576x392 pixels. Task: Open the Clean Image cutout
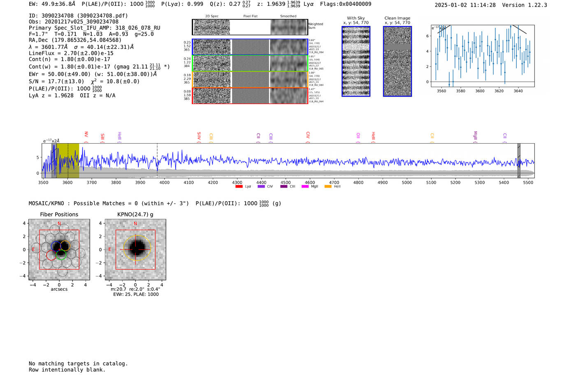click(397, 61)
